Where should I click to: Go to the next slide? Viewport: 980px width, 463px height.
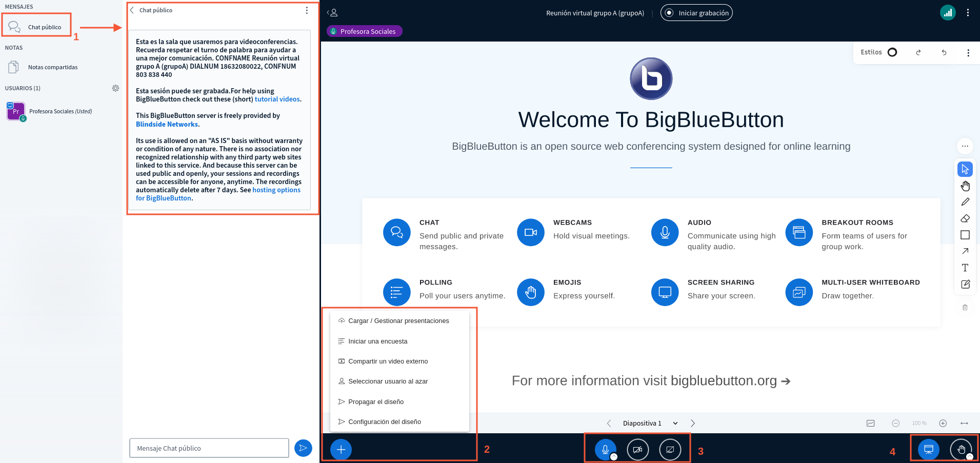(693, 423)
